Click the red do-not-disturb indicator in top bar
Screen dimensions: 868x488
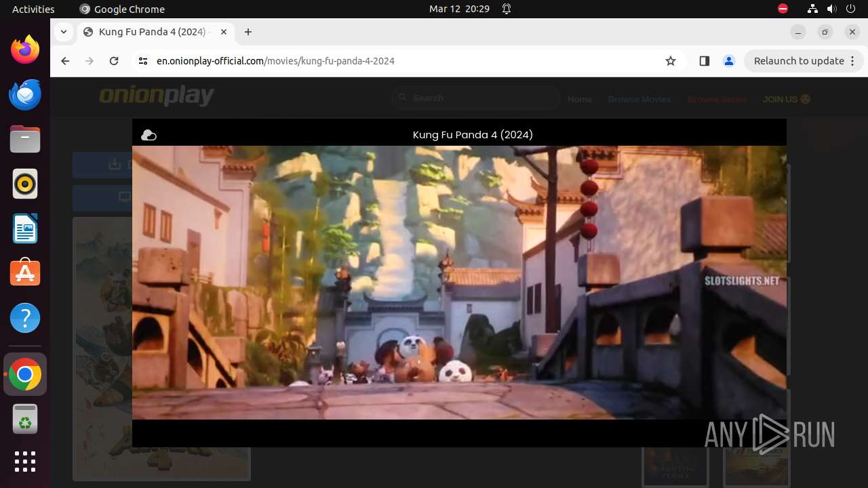(x=783, y=9)
